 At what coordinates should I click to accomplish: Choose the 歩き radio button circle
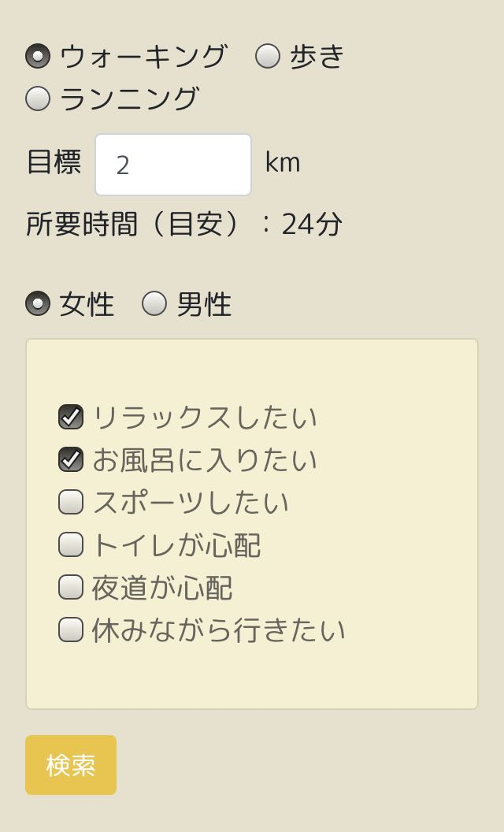[268, 56]
